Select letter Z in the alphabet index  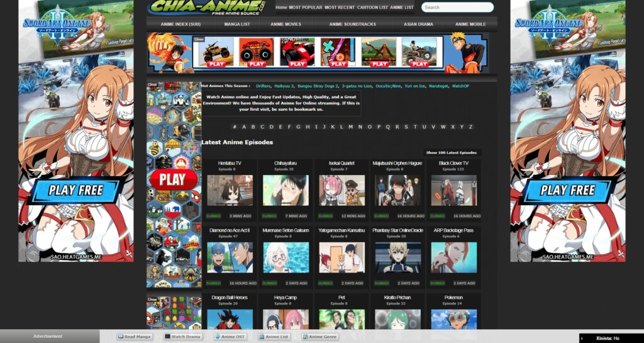tap(470, 127)
